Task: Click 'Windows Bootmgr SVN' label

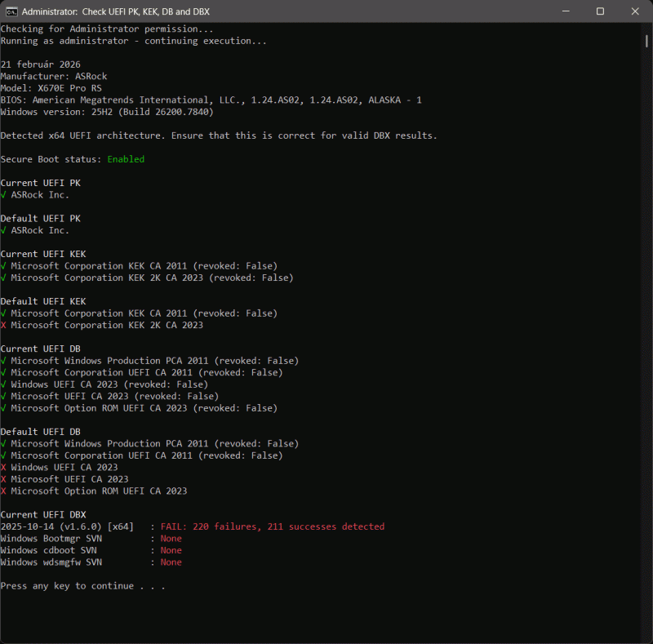Action: point(51,539)
